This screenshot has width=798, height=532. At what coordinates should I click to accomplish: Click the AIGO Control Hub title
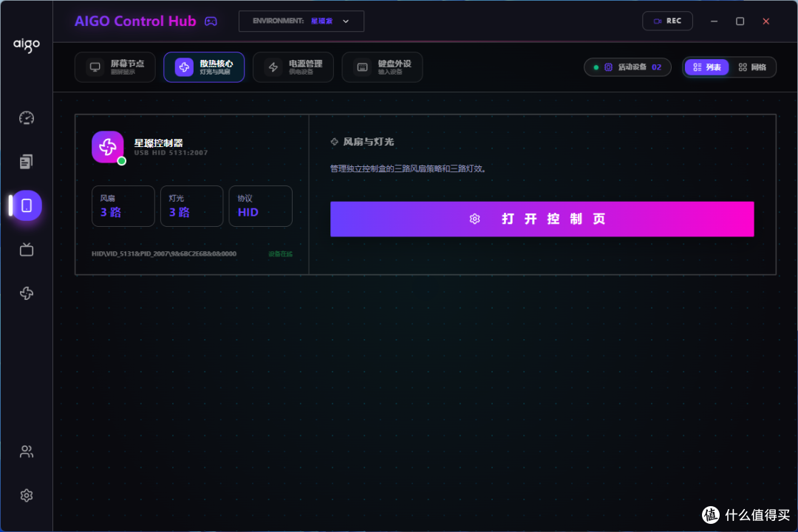(x=135, y=21)
